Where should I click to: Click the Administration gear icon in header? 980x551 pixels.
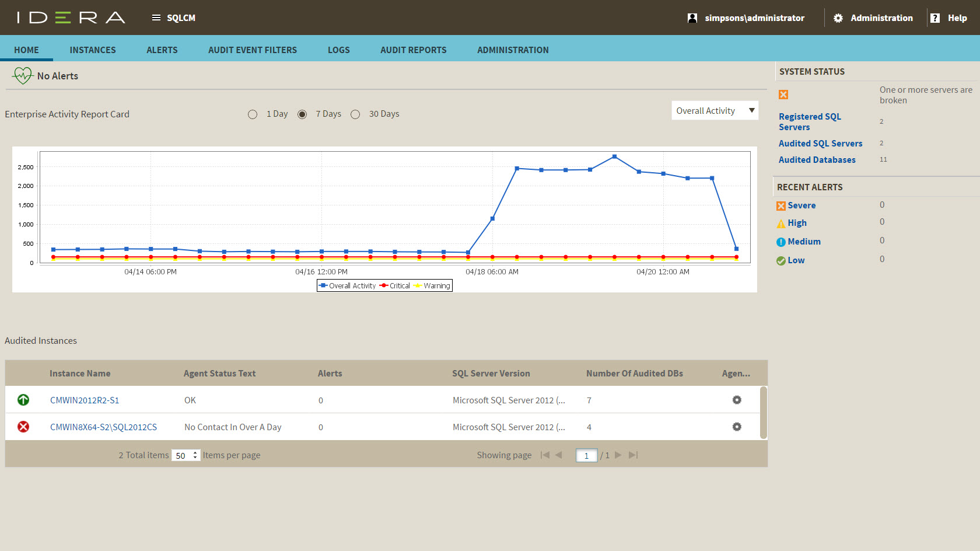click(838, 18)
